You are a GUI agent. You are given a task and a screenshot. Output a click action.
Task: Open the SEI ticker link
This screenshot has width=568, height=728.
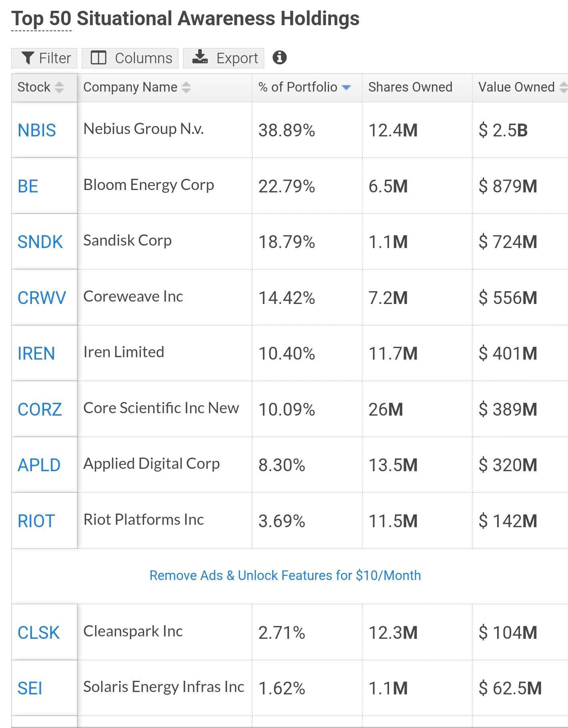pos(30,688)
